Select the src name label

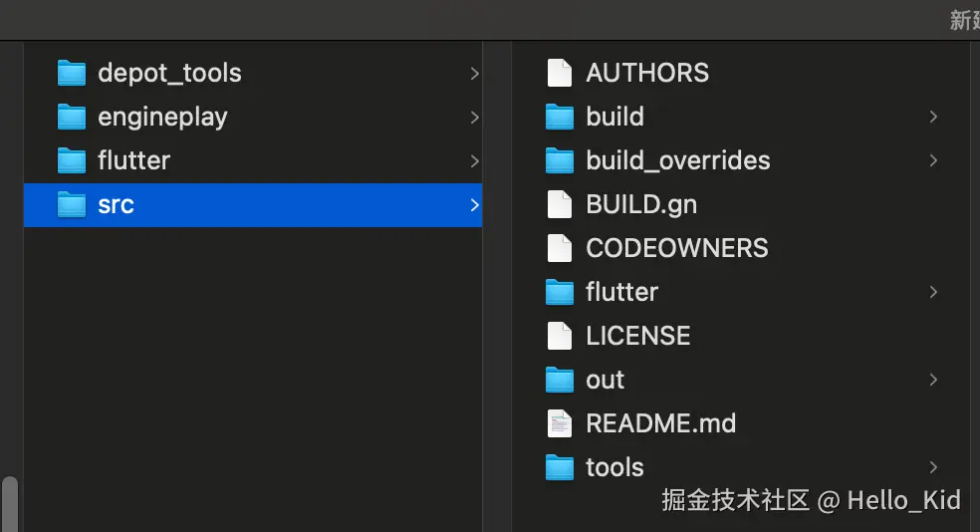(x=116, y=205)
